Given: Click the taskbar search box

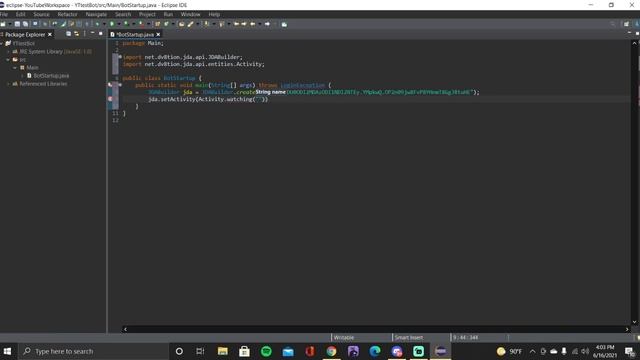Looking at the screenshot, I should click(x=93, y=351).
